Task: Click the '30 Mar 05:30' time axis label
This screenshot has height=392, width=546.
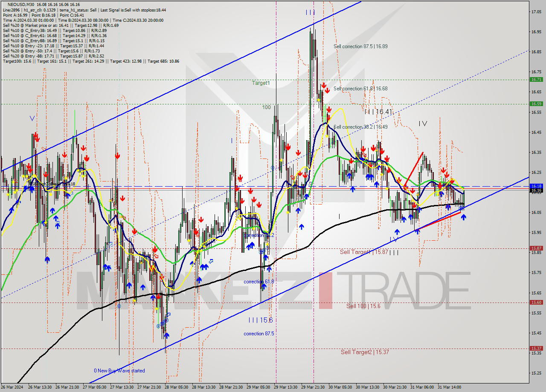Action: (x=340, y=387)
